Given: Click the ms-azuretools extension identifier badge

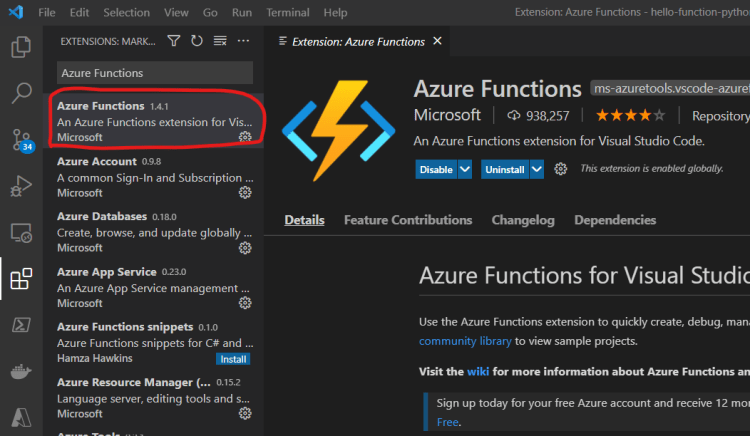Looking at the screenshot, I should click(670, 88).
